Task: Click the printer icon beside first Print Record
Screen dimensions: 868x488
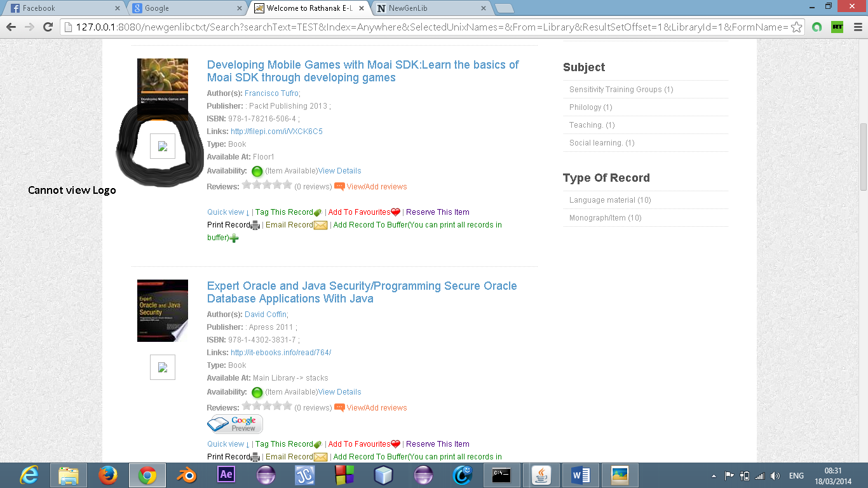Action: pyautogui.click(x=255, y=226)
